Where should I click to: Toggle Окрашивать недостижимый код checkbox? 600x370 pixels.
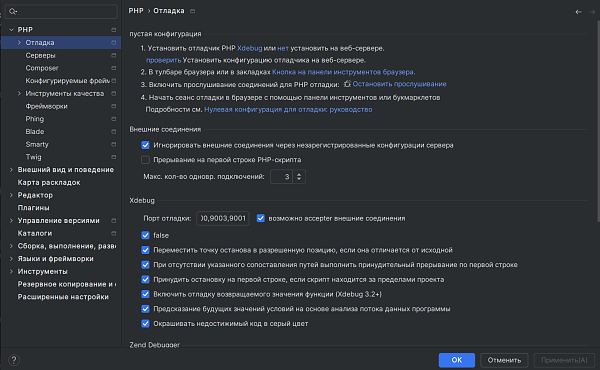click(x=145, y=323)
